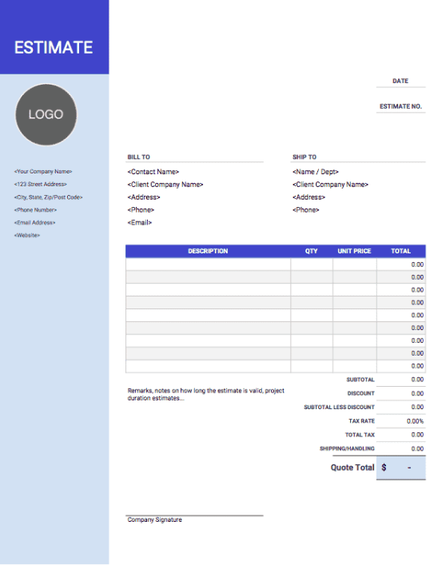
Task: Select <Address> under SHIP TO
Action: tap(309, 197)
